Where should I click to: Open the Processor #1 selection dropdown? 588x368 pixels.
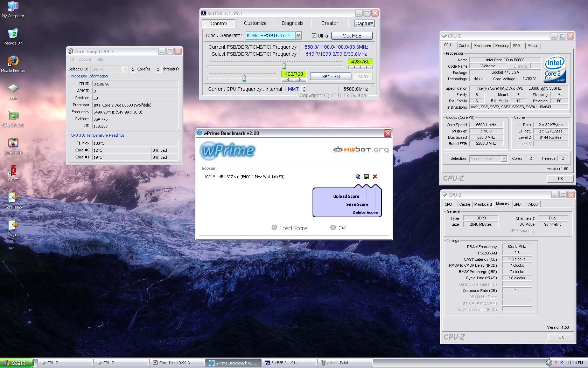click(x=504, y=159)
